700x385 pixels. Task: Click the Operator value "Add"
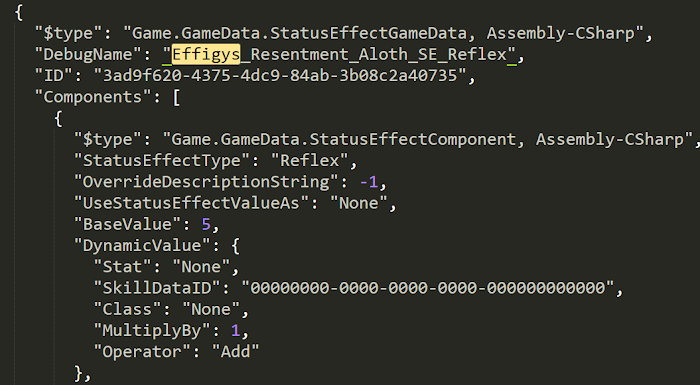[x=235, y=352]
